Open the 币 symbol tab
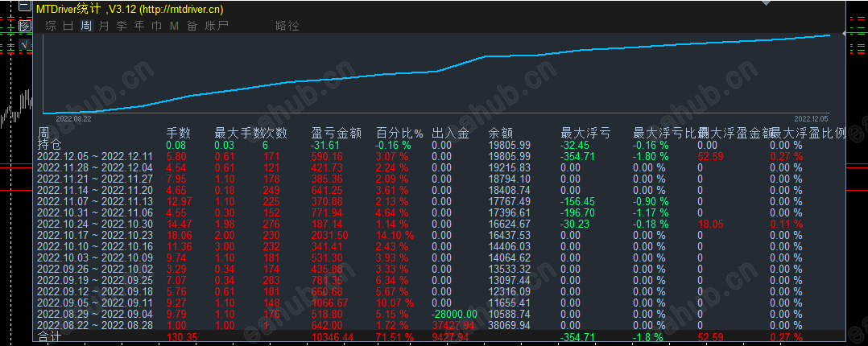 157,26
